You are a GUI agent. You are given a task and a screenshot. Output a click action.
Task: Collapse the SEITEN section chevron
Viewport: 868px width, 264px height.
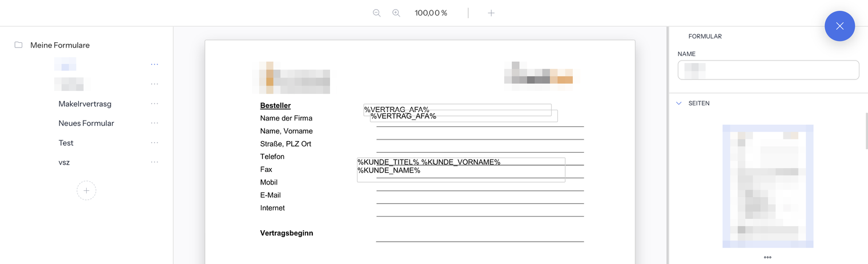pos(679,103)
